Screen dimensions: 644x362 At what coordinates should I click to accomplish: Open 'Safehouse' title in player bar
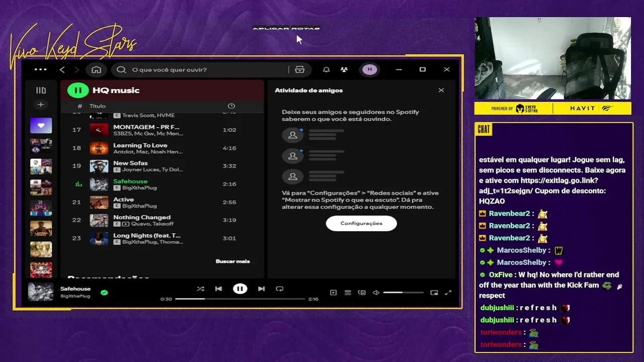[75, 289]
